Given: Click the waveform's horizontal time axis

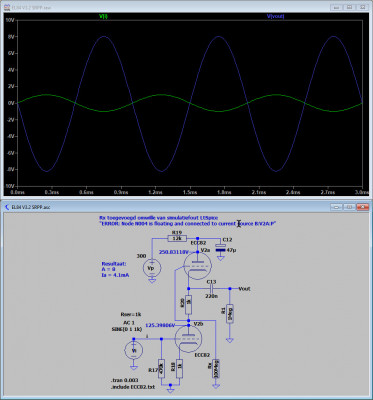Looking at the screenshot, I should pos(190,192).
